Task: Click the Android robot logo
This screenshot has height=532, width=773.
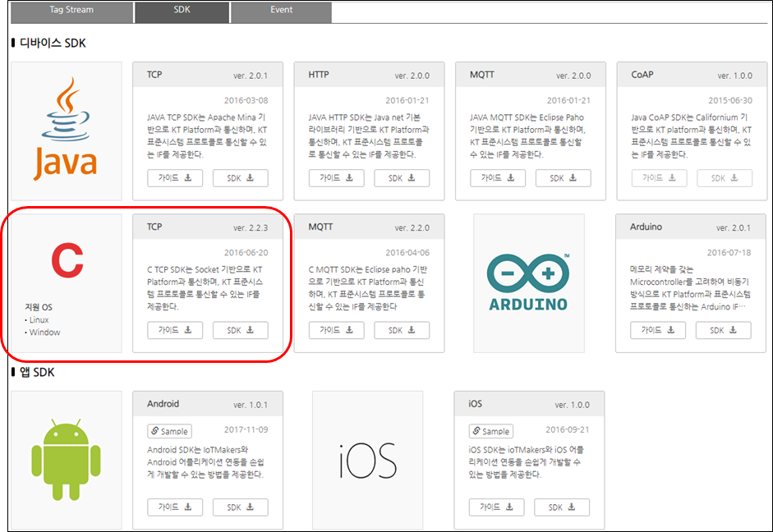Action: (x=66, y=460)
